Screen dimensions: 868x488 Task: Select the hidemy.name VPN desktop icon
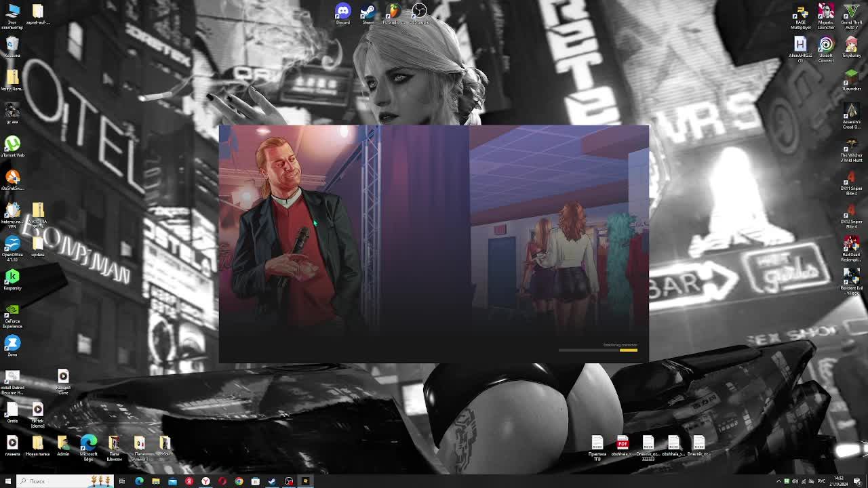point(12,215)
